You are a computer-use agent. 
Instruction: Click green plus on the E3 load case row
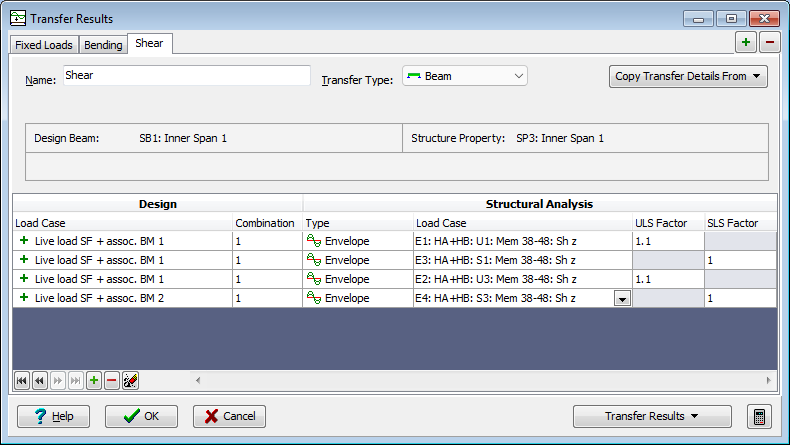click(x=24, y=260)
